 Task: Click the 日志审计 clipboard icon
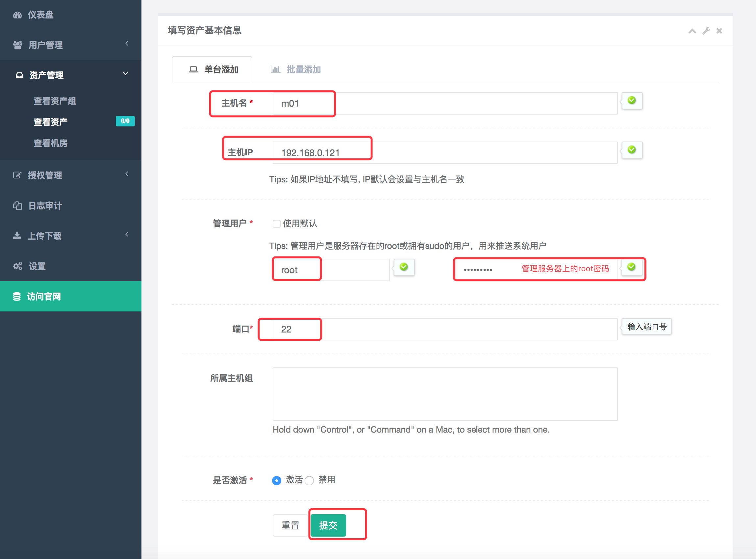(x=17, y=205)
